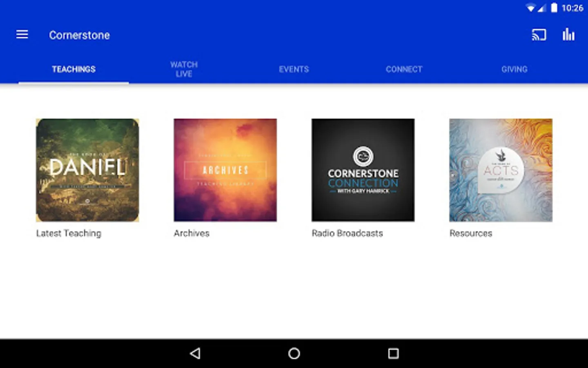Tap the 10:26 clock in the status bar
The height and width of the screenshot is (368, 588).
tap(572, 8)
